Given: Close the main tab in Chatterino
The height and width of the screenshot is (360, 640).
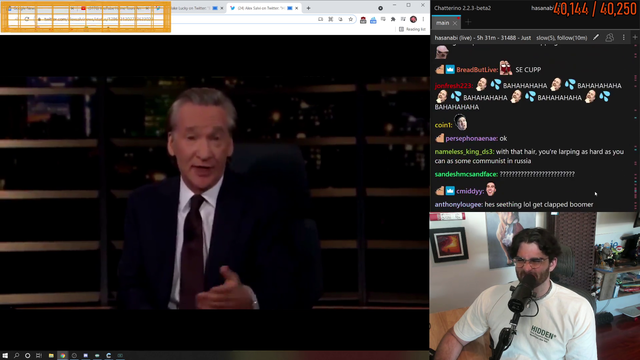Looking at the screenshot, I should coord(455,23).
